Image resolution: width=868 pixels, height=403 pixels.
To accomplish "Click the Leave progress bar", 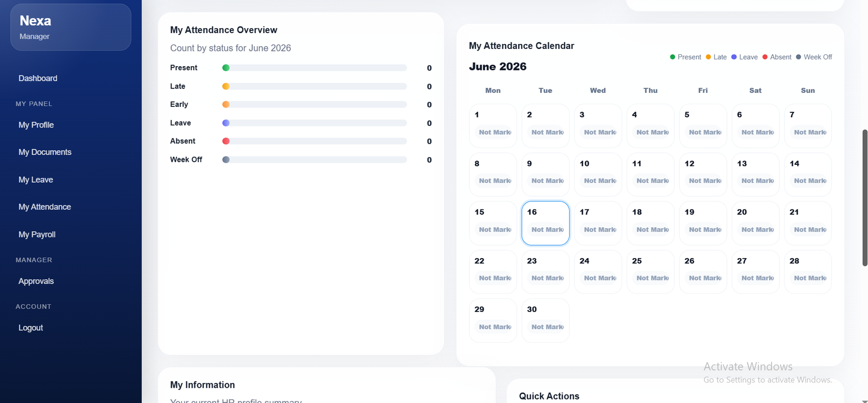I will coord(315,123).
